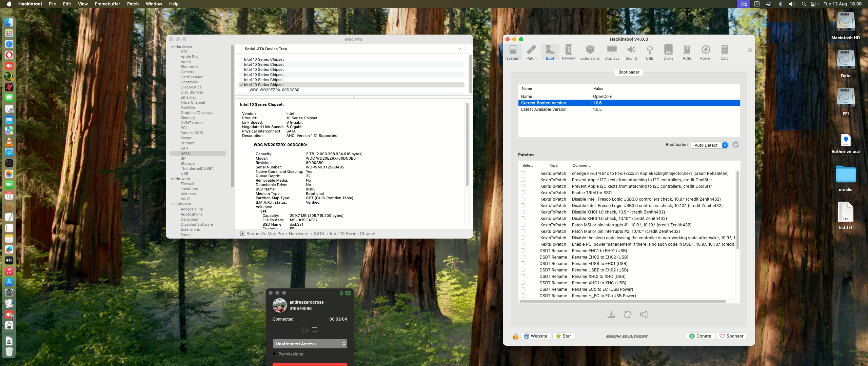This screenshot has height=366, width=868.
Task: Open the View menu
Action: [x=83, y=4]
